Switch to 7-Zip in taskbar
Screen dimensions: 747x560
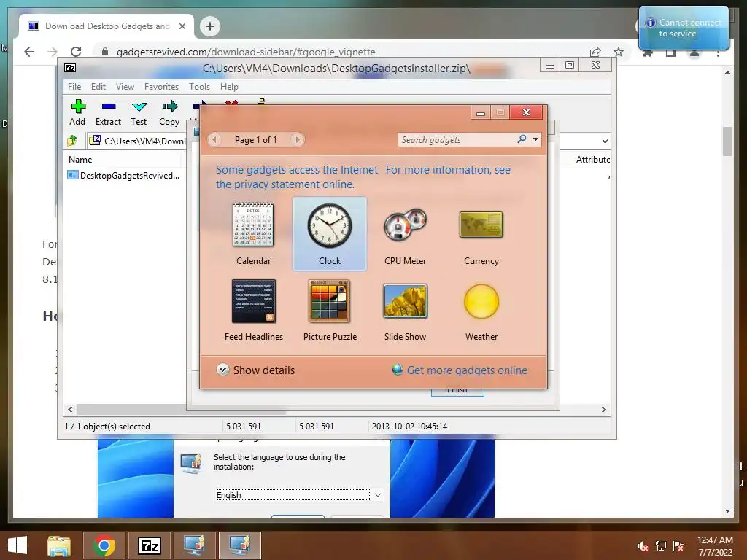pyautogui.click(x=149, y=545)
